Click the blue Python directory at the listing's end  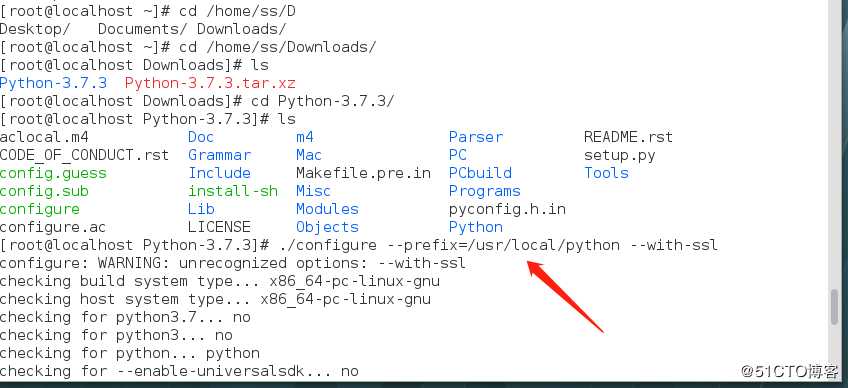pyautogui.click(x=476, y=227)
